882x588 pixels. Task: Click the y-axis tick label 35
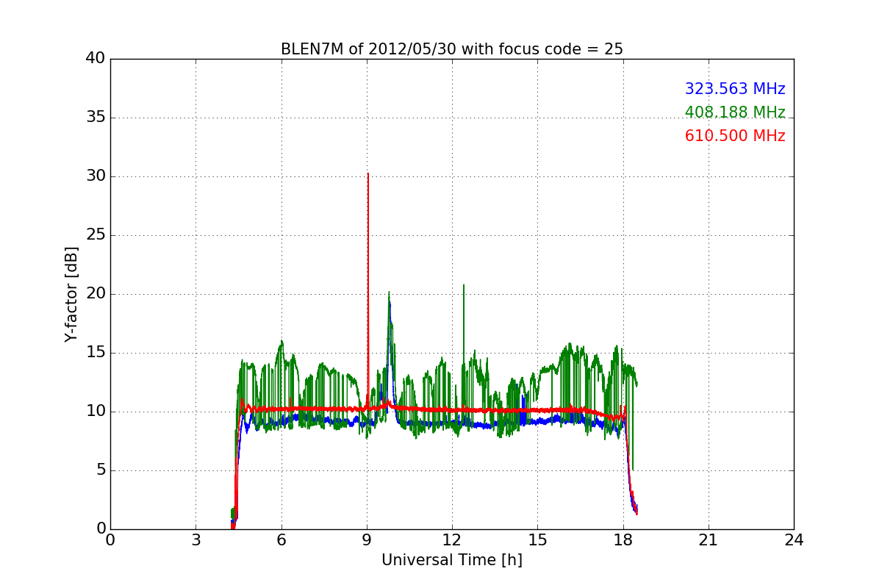[96, 118]
